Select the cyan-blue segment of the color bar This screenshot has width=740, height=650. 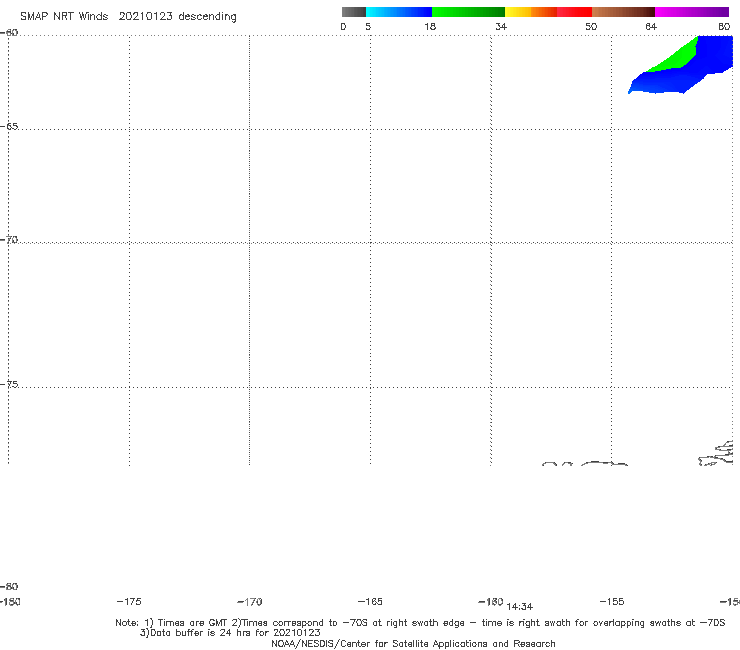tap(399, 12)
